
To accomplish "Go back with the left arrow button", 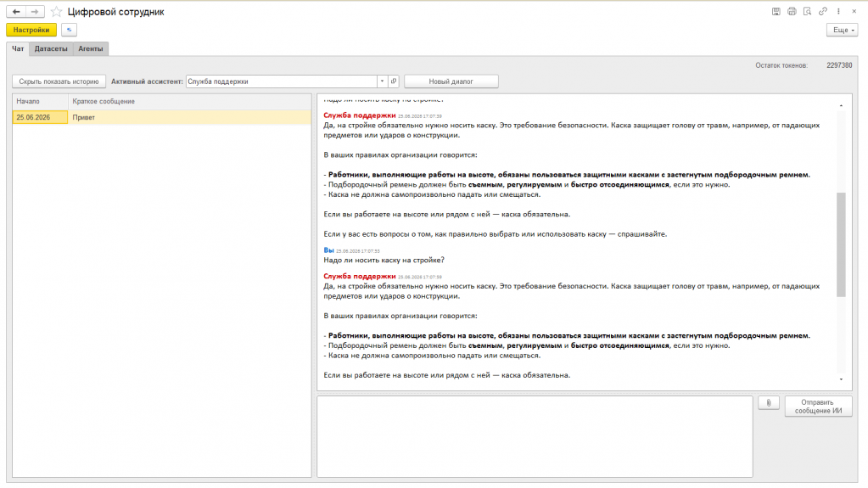I will [x=16, y=12].
